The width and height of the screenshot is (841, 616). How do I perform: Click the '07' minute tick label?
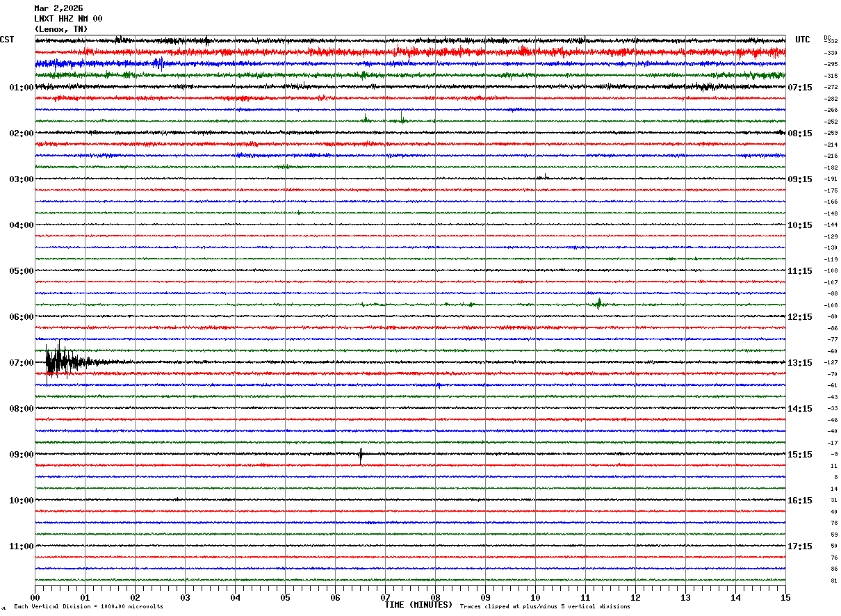pos(385,597)
